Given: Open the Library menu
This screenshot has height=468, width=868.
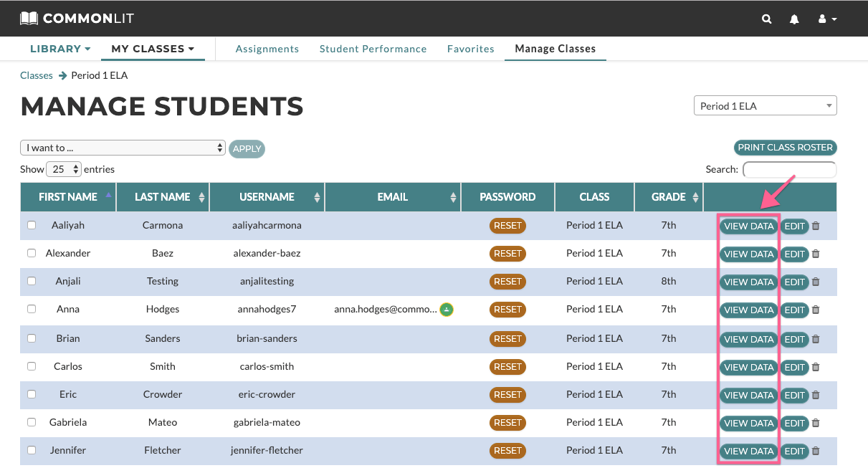Looking at the screenshot, I should point(60,49).
